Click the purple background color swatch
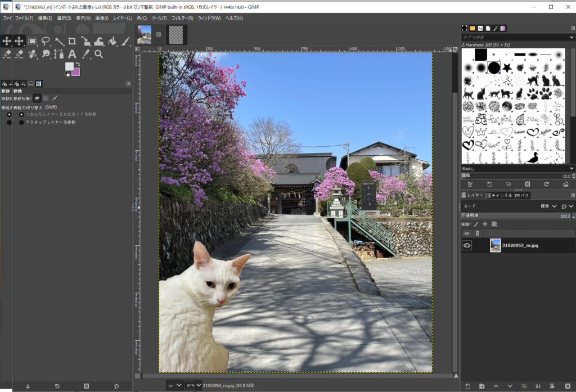Screen dimensions: 576x392 [x=75, y=71]
